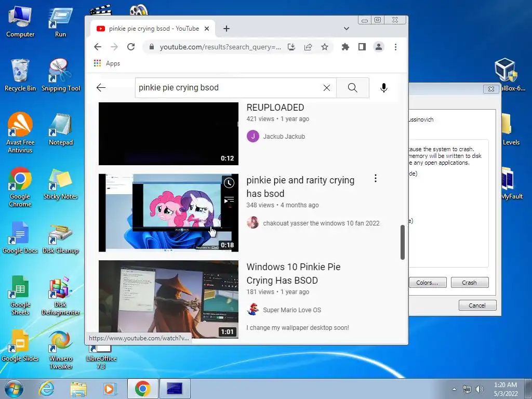
Task: Show hidden system tray icons arrow
Action: [x=454, y=389]
